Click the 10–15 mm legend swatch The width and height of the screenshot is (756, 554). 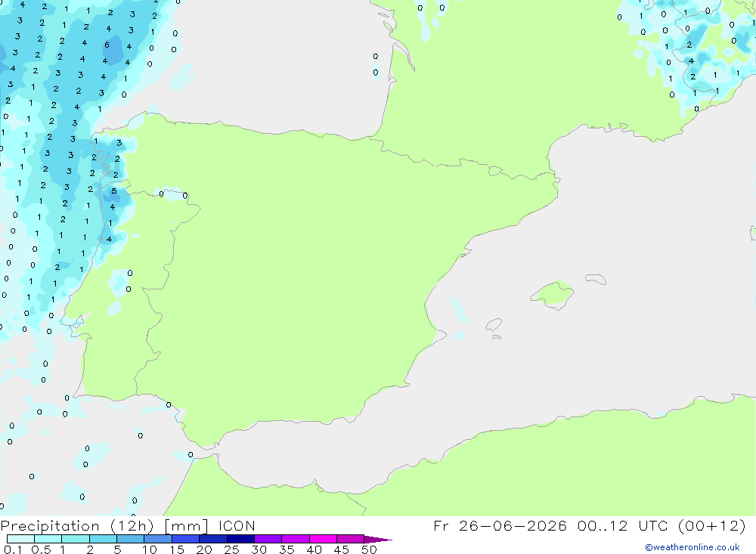(158, 539)
